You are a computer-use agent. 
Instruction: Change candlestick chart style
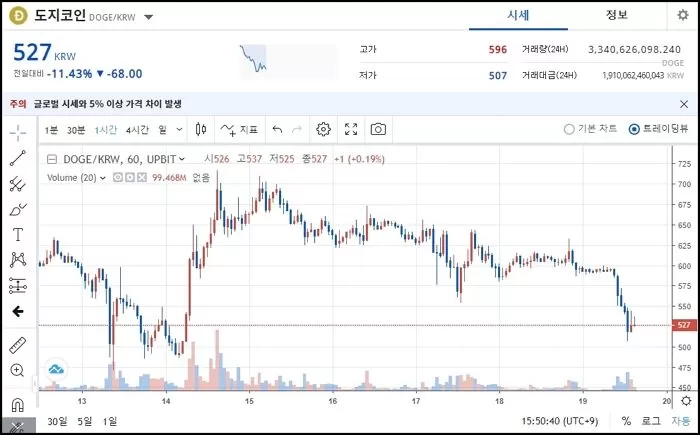pyautogui.click(x=201, y=129)
